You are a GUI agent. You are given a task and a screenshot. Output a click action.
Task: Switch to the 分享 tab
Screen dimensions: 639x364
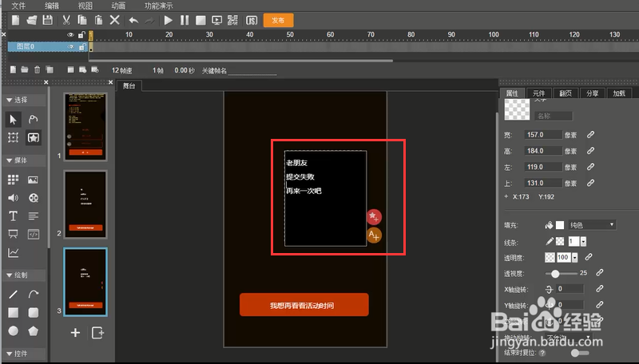point(592,93)
